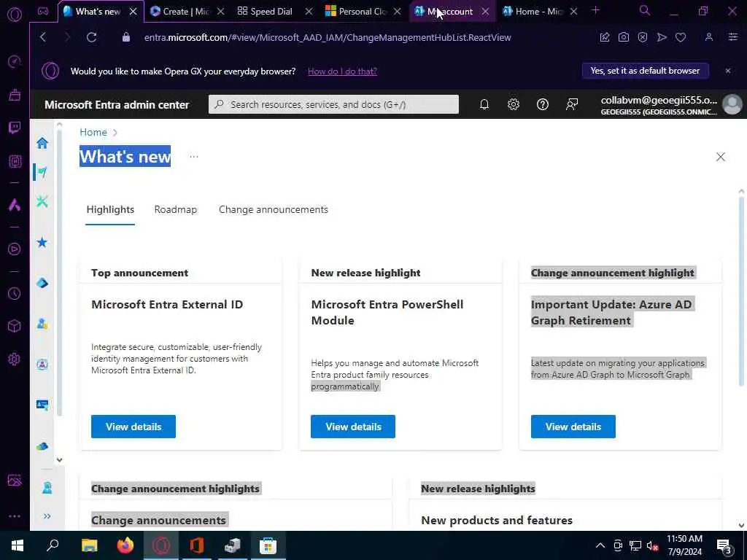
Task: Open the Entra settings gear icon
Action: pos(513,104)
